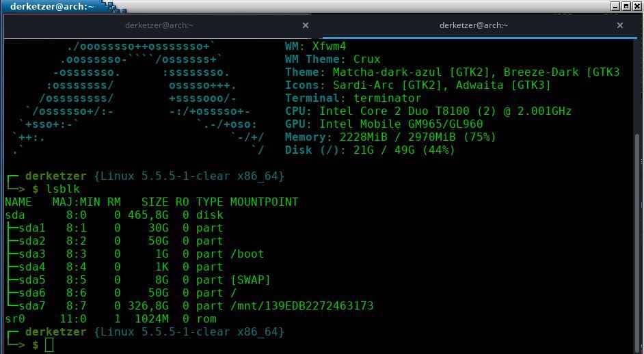Click the Icons Sardi-Arc line

418,85
